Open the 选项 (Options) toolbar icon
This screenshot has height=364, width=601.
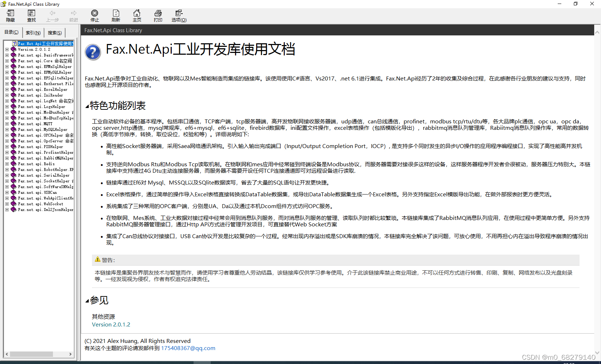[179, 16]
